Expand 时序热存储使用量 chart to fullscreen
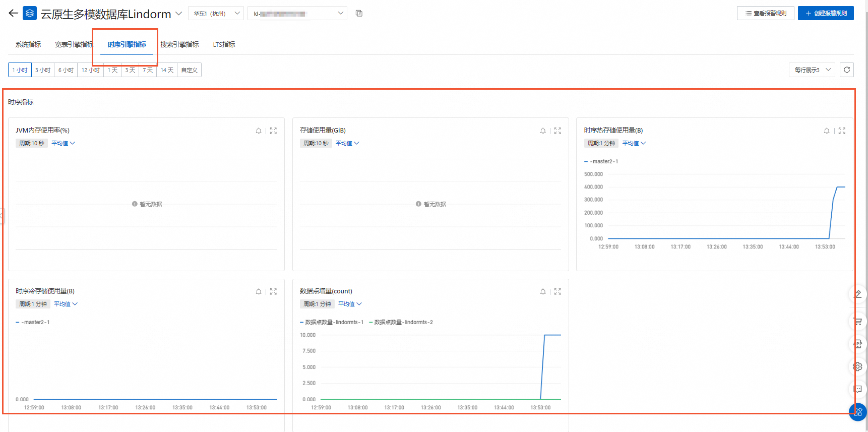 coord(842,131)
